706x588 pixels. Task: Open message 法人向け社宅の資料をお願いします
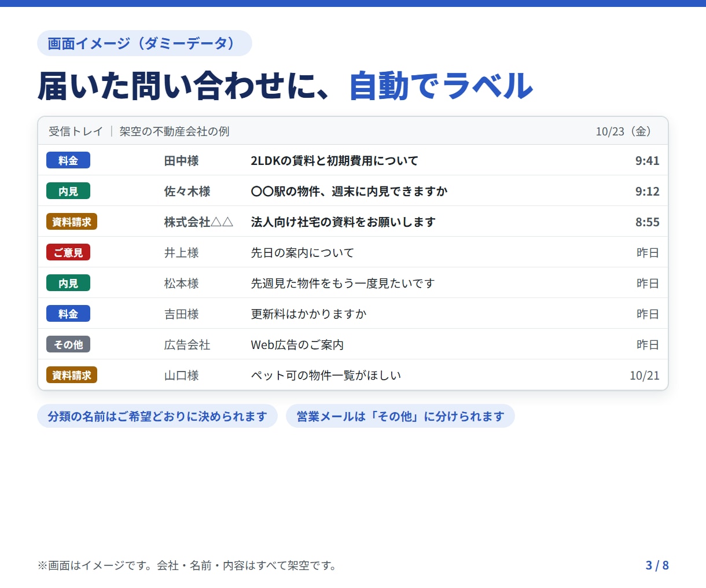coord(343,222)
